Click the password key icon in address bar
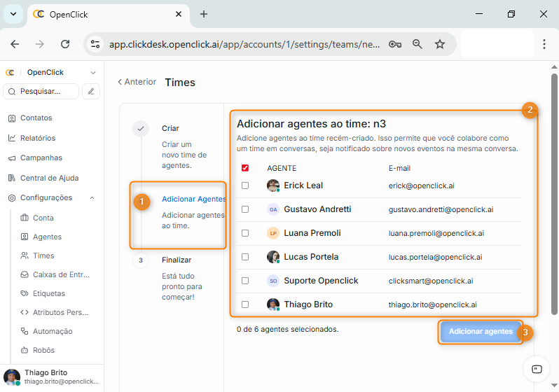The image size is (559, 392). click(394, 44)
